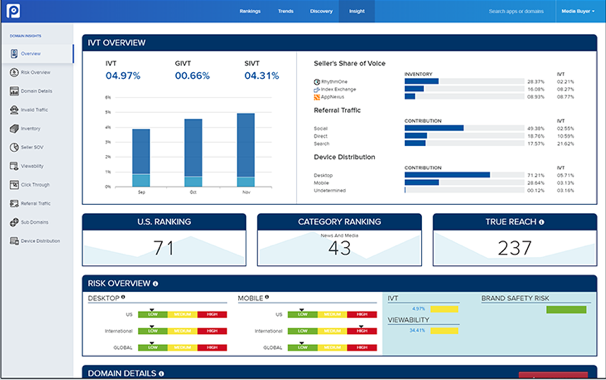606x380 pixels.
Task: Click the Search apps or domains field
Action: [516, 11]
